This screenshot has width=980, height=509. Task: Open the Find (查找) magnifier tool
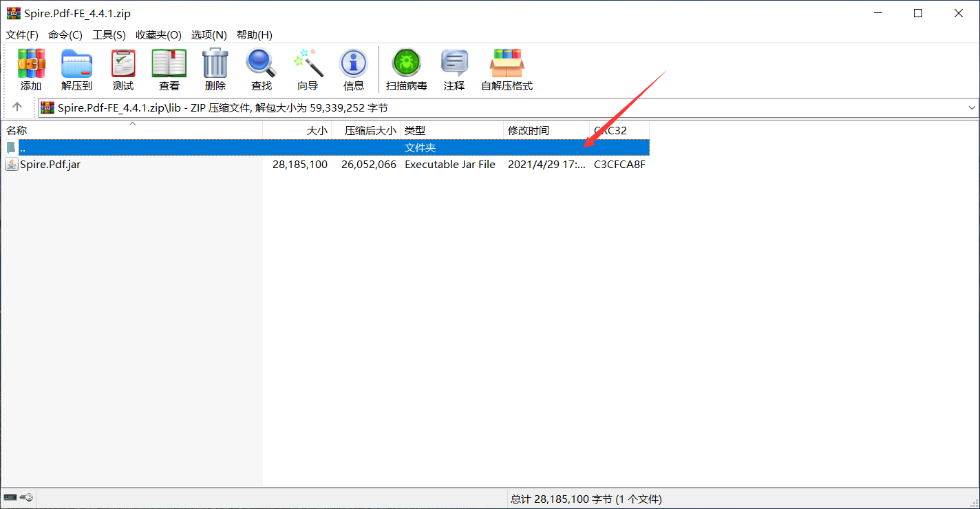[262, 70]
